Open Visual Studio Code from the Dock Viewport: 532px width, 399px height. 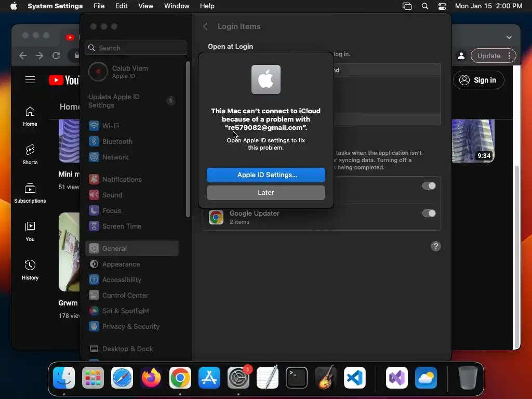[354, 378]
